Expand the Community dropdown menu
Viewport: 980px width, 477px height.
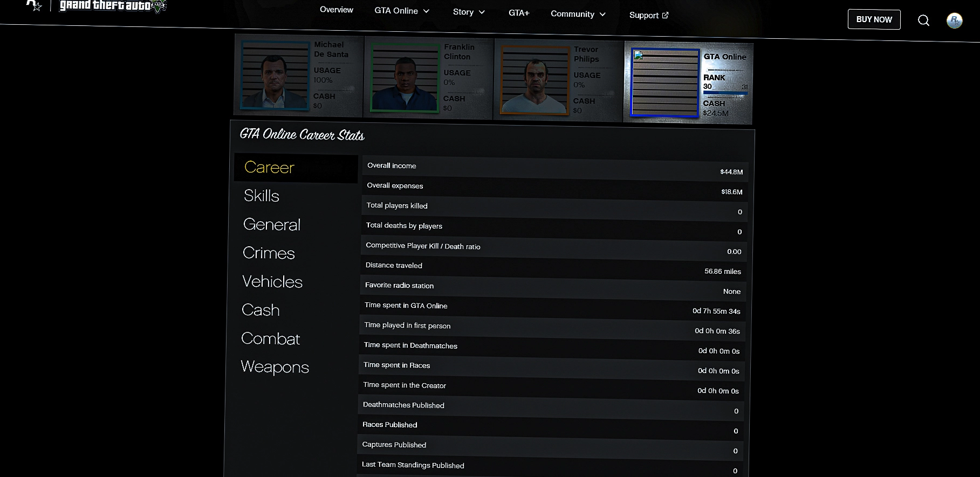click(x=578, y=14)
